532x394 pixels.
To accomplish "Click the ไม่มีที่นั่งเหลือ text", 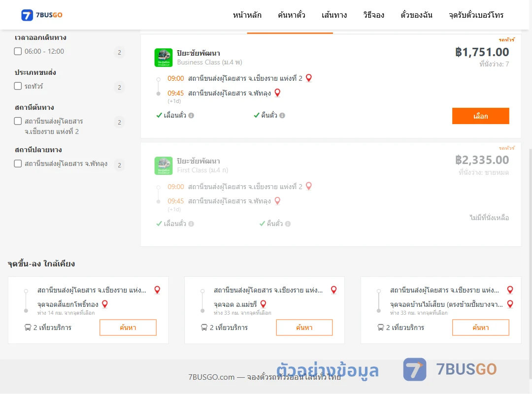I will [489, 218].
